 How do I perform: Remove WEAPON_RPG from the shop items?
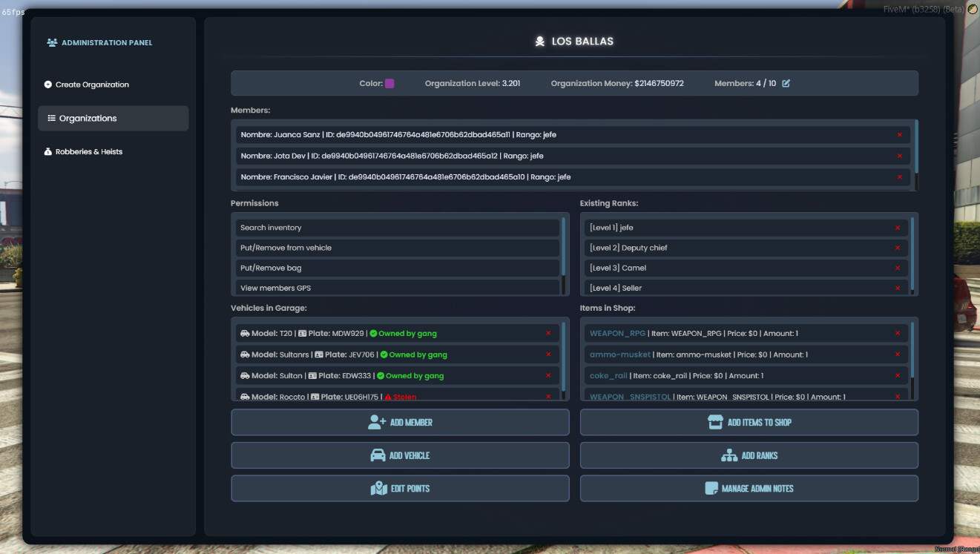(x=898, y=333)
